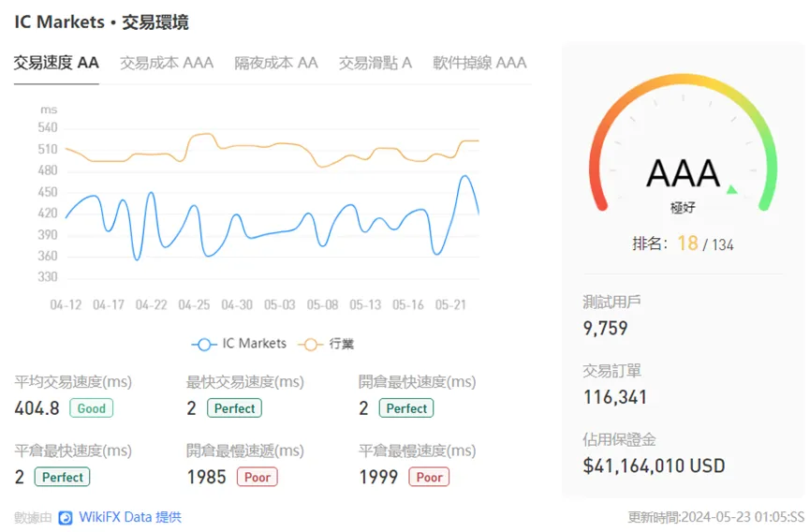Click the Poor badge beside 1999
This screenshot has height=532, width=810.
[429, 478]
